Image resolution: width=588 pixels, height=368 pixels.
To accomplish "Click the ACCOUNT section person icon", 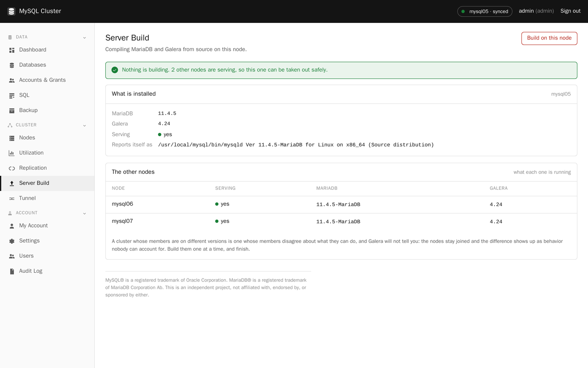I will pyautogui.click(x=10, y=213).
